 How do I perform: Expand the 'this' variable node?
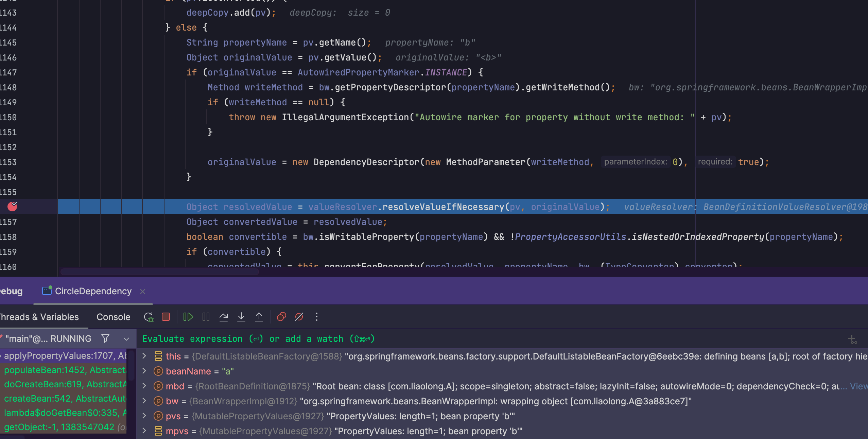pyautogui.click(x=144, y=356)
